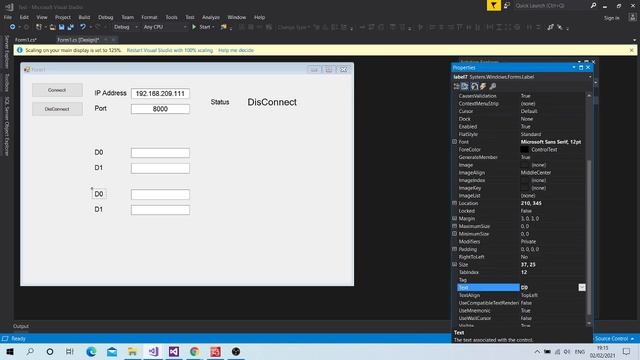640x360 pixels.
Task: Select the Enabled property row
Action: click(522, 127)
